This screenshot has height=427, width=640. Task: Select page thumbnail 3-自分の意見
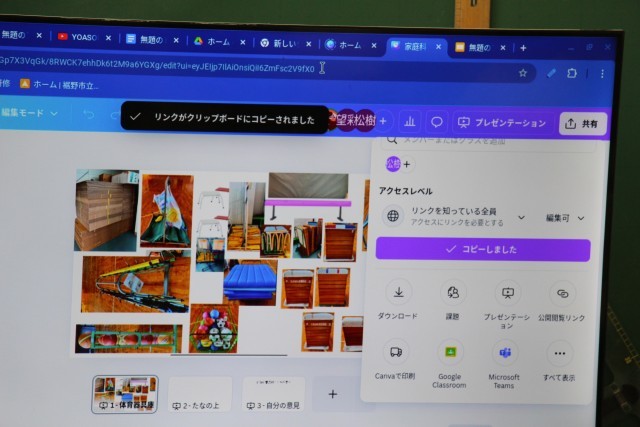pyautogui.click(x=273, y=395)
